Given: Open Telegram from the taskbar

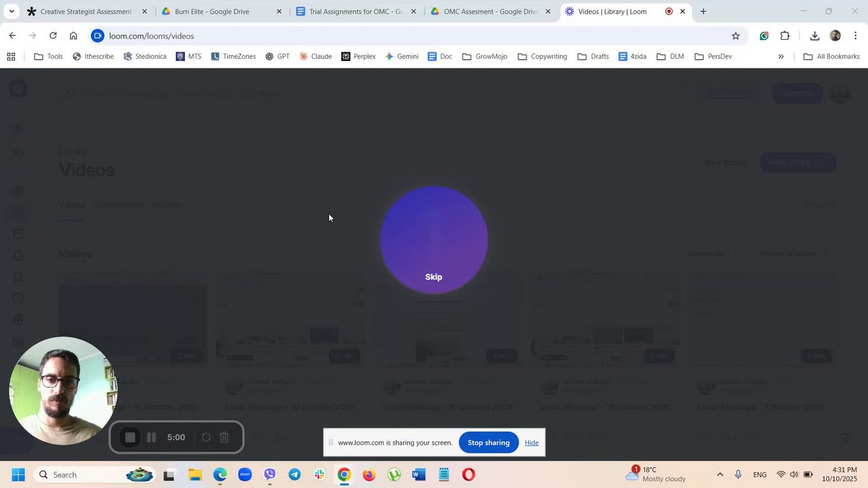Looking at the screenshot, I should 294,474.
